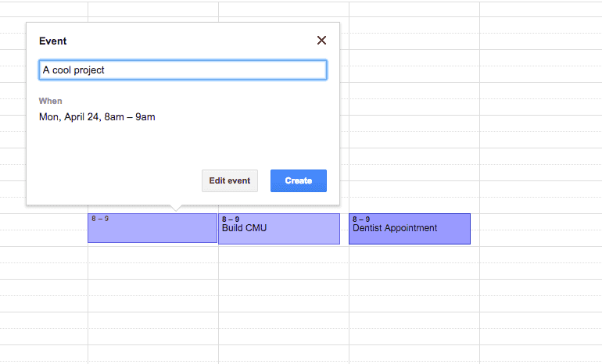The image size is (602, 364).
Task: Click the empty slot right of Dentist Appointment
Action: tap(539, 229)
